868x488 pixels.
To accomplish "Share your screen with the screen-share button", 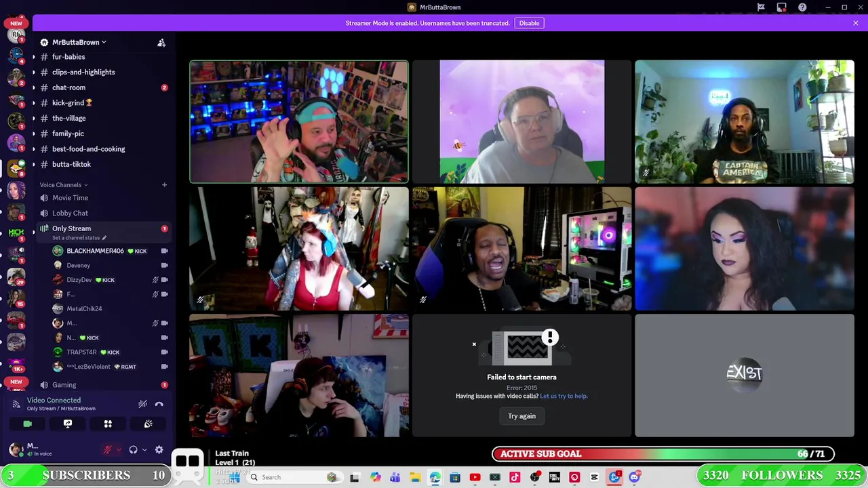I will click(68, 424).
